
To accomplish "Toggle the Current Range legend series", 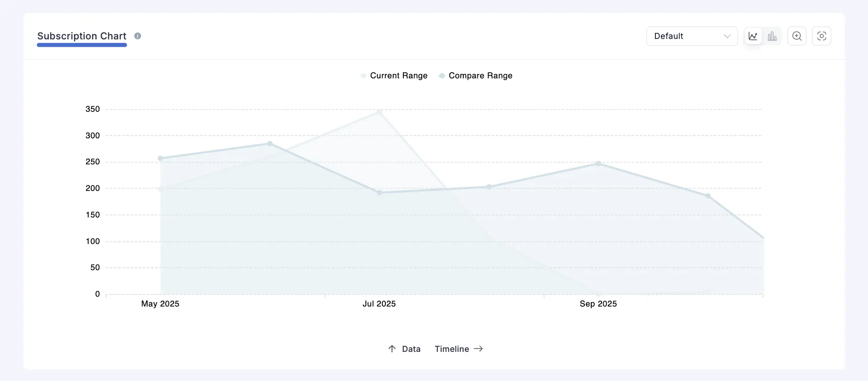I will tap(398, 76).
